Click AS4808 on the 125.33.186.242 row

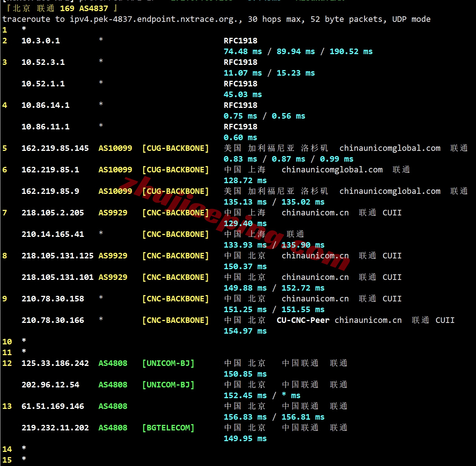[x=113, y=363]
